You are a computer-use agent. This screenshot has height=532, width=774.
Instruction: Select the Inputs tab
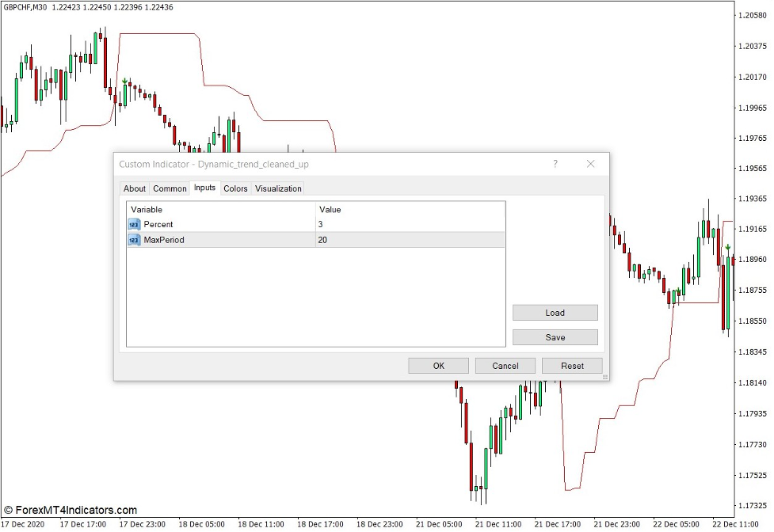pyautogui.click(x=204, y=188)
